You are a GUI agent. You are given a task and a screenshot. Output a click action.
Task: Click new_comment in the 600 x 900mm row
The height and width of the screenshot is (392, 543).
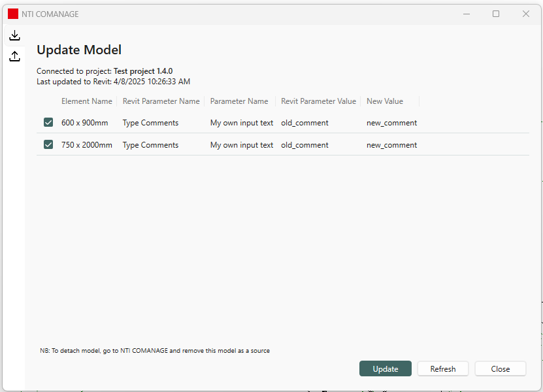pyautogui.click(x=391, y=123)
